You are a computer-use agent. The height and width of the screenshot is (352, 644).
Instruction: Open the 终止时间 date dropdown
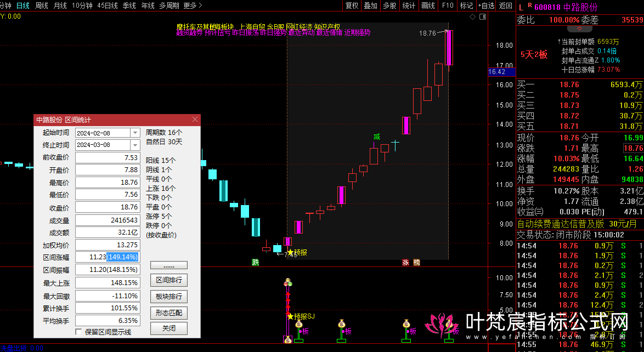[x=135, y=145]
